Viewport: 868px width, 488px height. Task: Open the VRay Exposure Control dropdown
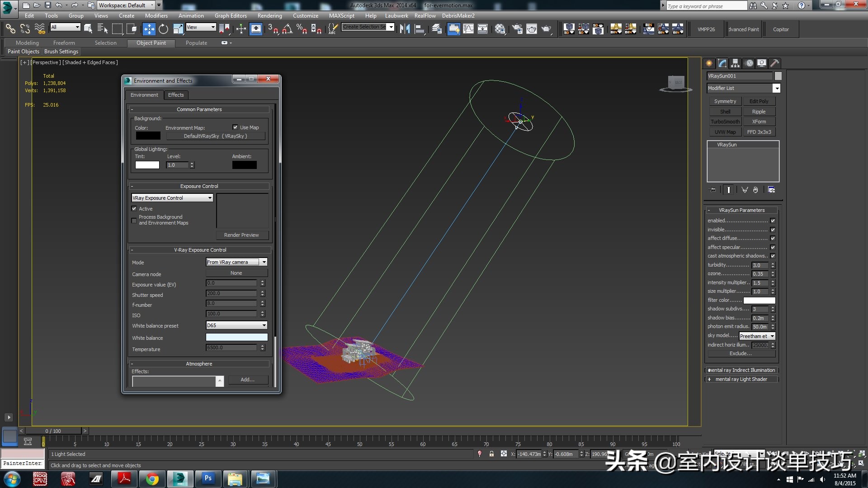172,198
